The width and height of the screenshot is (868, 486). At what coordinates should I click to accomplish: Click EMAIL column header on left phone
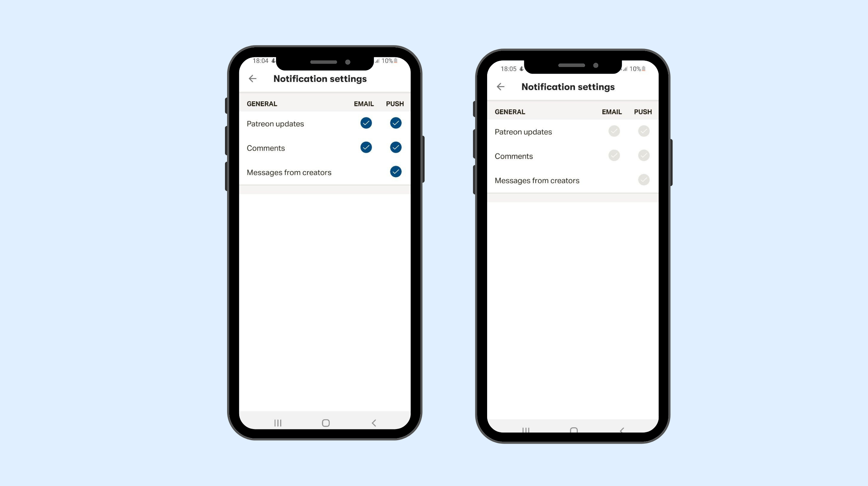pos(364,104)
